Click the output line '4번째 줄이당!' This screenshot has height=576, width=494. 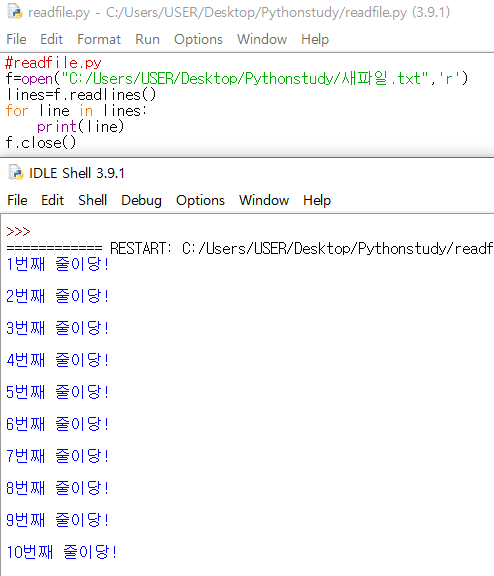click(58, 360)
